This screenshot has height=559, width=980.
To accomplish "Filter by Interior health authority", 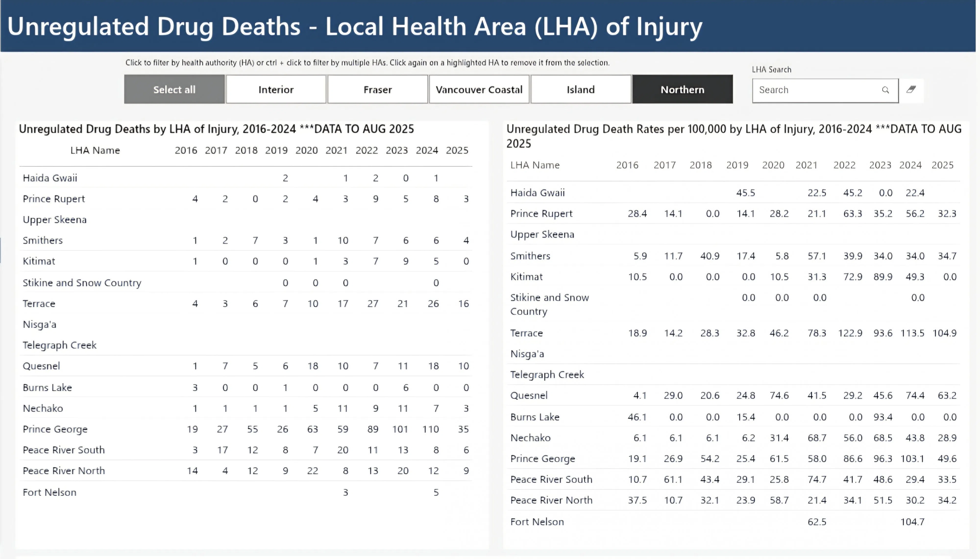I will [276, 89].
